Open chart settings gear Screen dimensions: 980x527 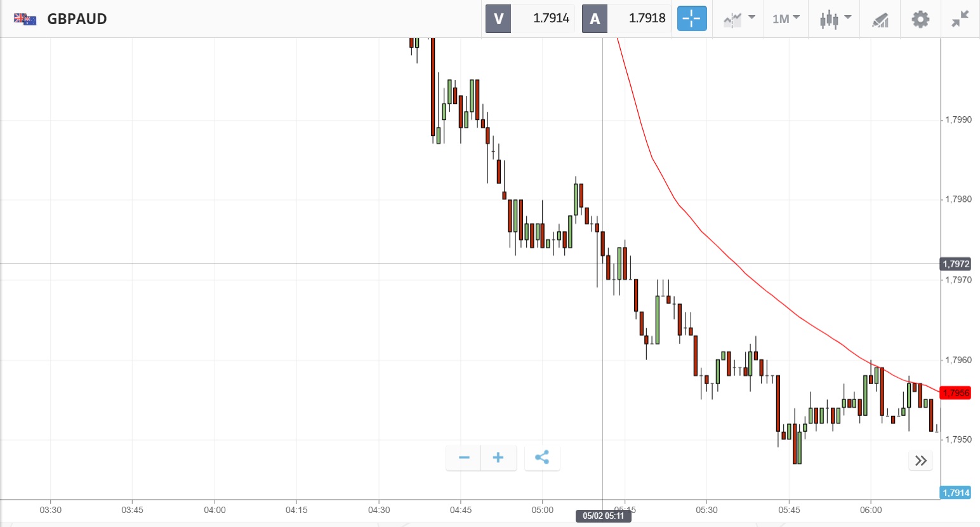pyautogui.click(x=920, y=19)
